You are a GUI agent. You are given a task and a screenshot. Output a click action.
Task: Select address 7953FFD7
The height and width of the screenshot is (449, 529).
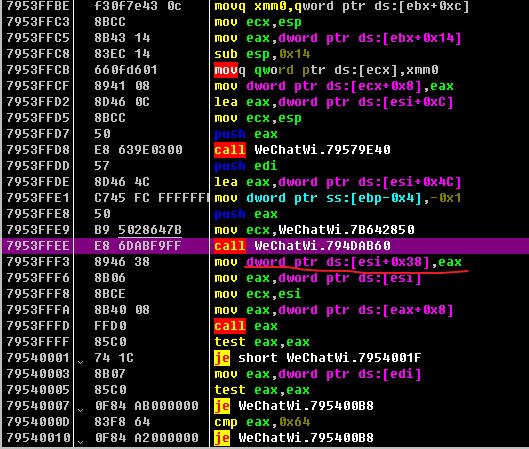(38, 134)
